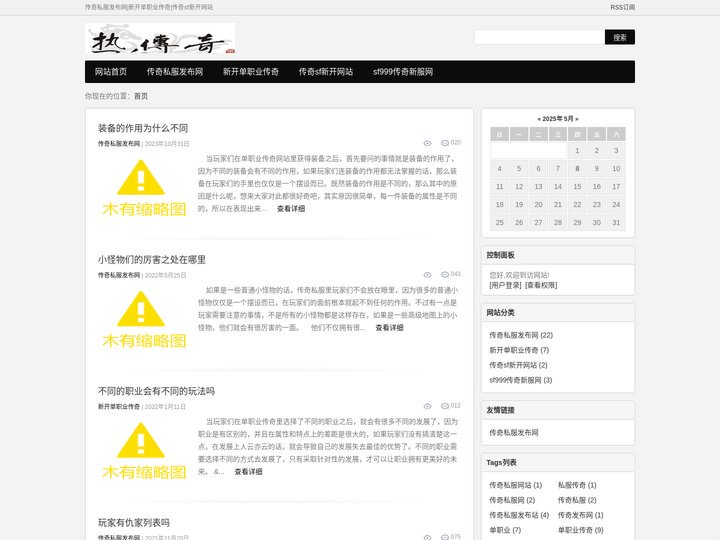Click category 新开单职业传奇 under 不同的职业会有不同的玩法吗
720x540 pixels.
[118, 406]
